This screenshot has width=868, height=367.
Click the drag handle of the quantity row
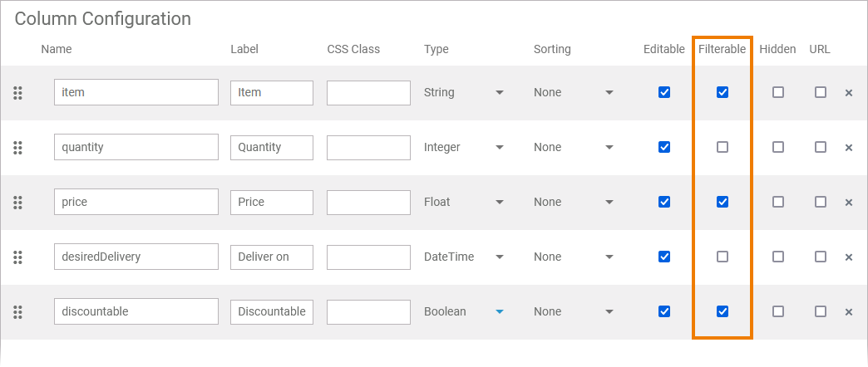pyautogui.click(x=17, y=148)
